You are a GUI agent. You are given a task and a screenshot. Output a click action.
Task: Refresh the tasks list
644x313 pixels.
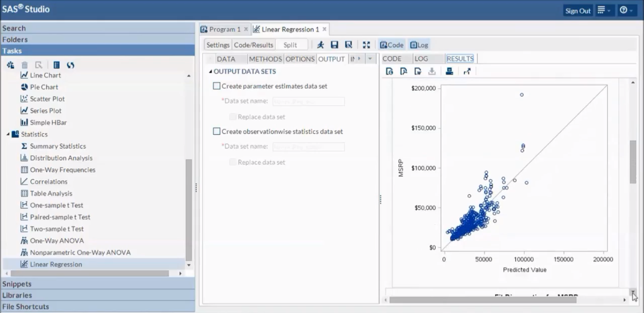coord(70,65)
